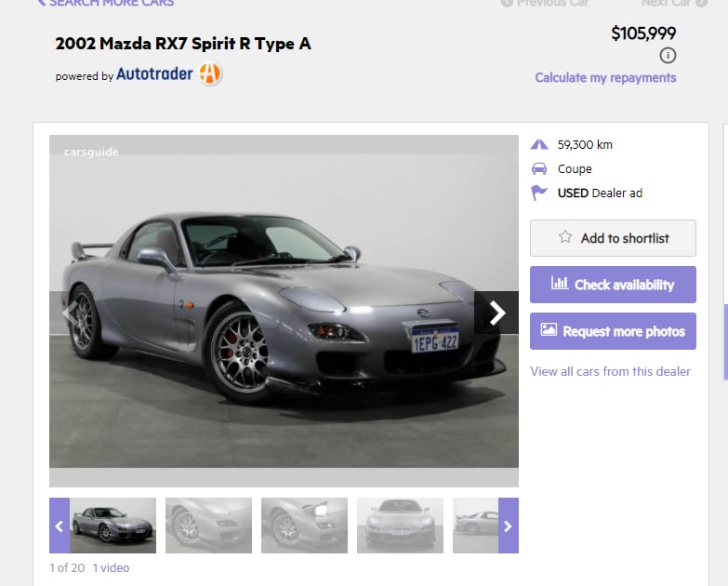Open Calculate my repayments link
Viewport: 728px width, 586px height.
coord(605,77)
